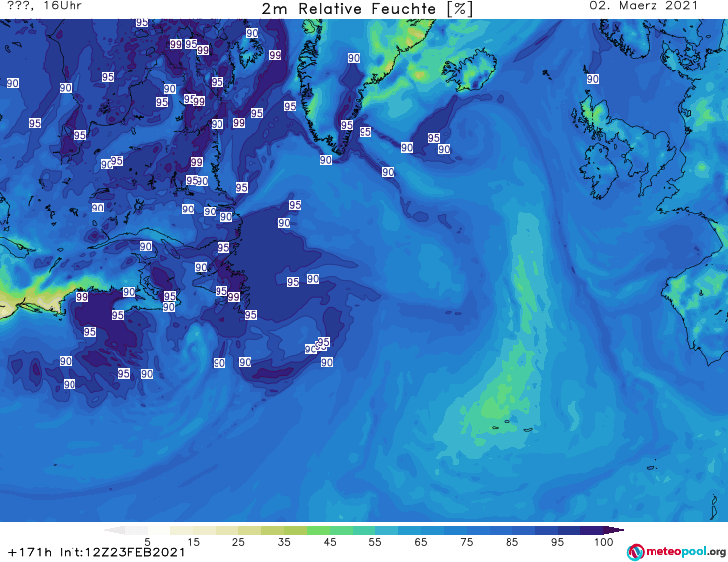Click southern tip of Greenland on map
This screenshot has height=562, width=728.
pos(338,153)
